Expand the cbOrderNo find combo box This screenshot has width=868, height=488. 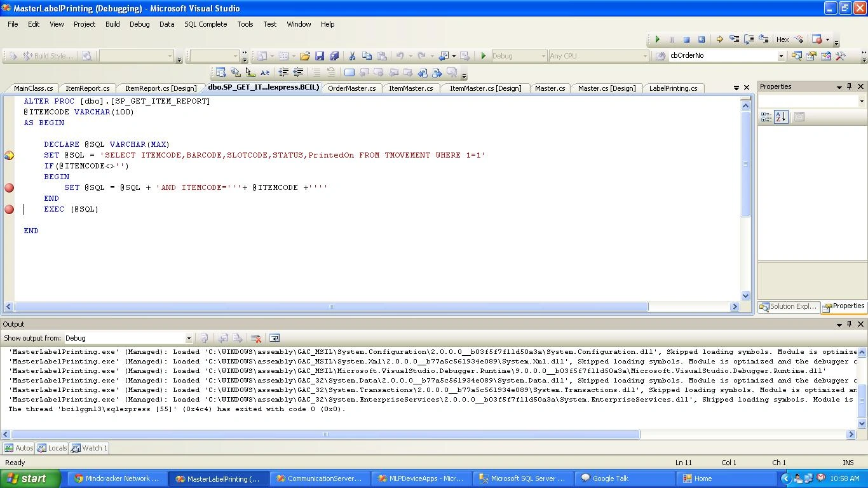point(781,56)
